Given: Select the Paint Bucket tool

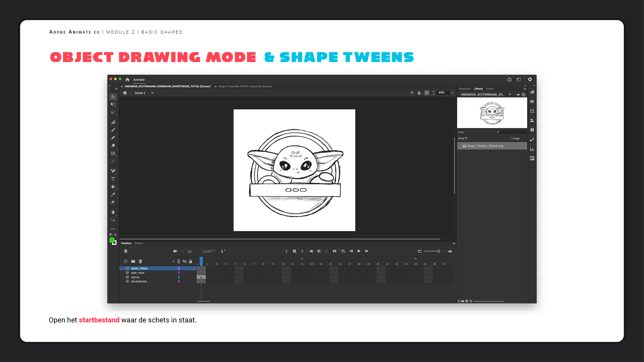Looking at the screenshot, I should pos(113,187).
